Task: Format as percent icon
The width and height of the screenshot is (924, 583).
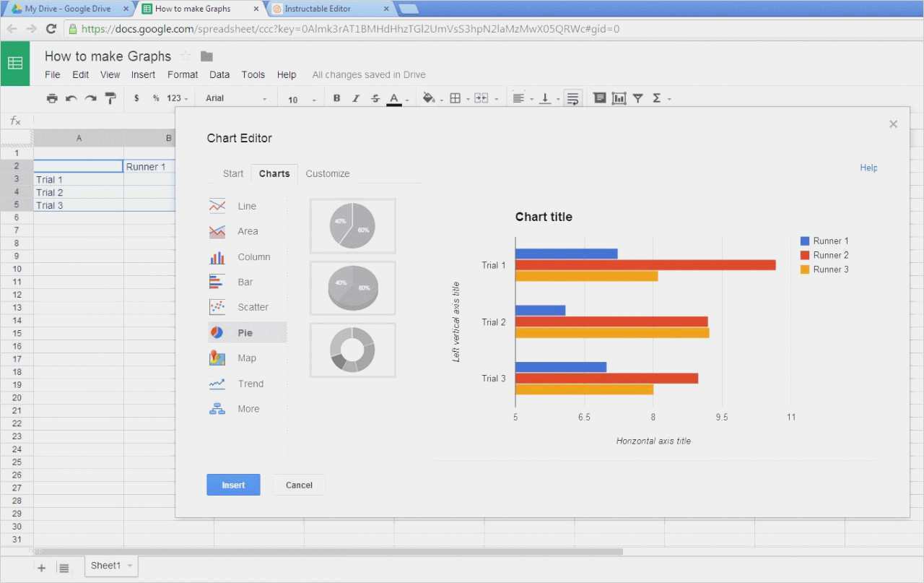Action: 156,98
